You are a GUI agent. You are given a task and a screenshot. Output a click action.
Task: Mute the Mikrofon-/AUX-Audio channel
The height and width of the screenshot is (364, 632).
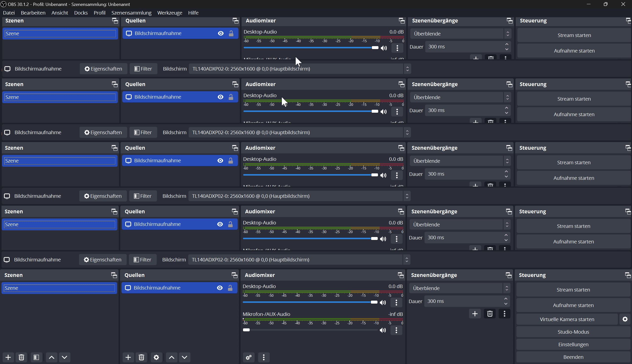tap(383, 330)
